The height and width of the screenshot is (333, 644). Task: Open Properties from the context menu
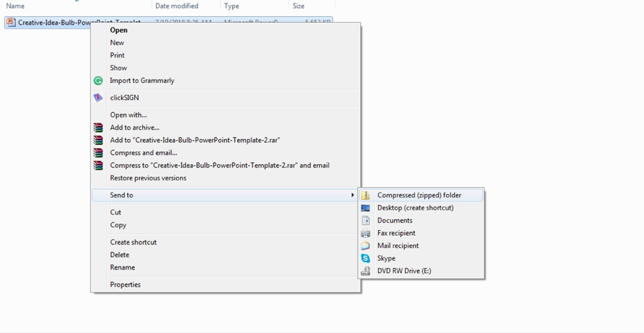(125, 284)
